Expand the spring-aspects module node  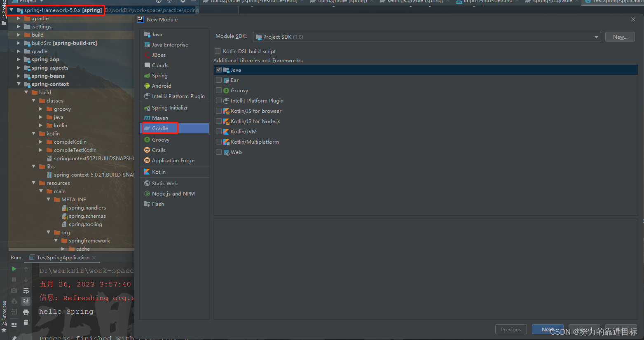point(19,68)
